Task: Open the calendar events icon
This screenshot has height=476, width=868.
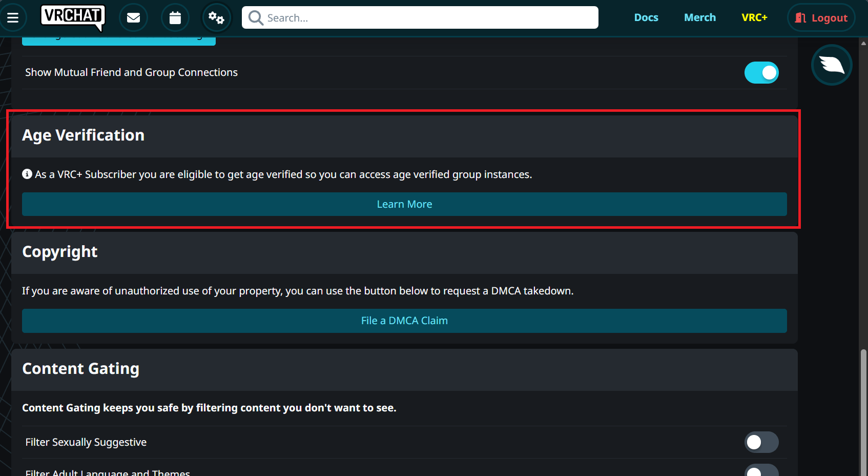Action: 175,18
